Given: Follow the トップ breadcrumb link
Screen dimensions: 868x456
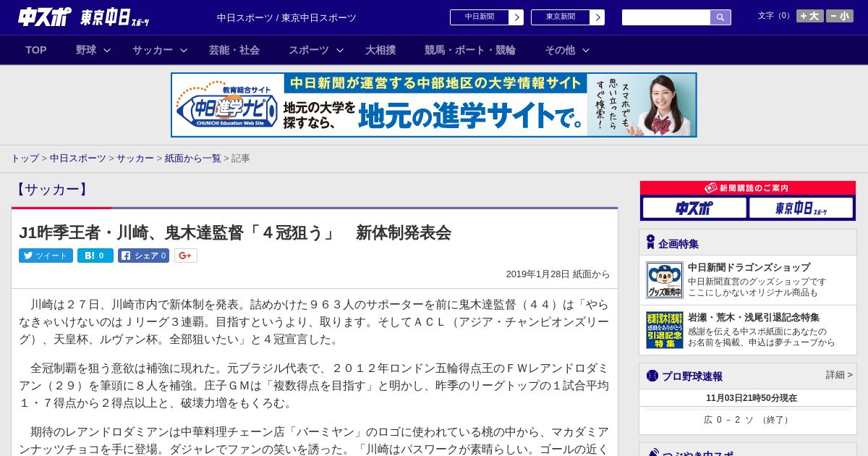Looking at the screenshot, I should [25, 158].
